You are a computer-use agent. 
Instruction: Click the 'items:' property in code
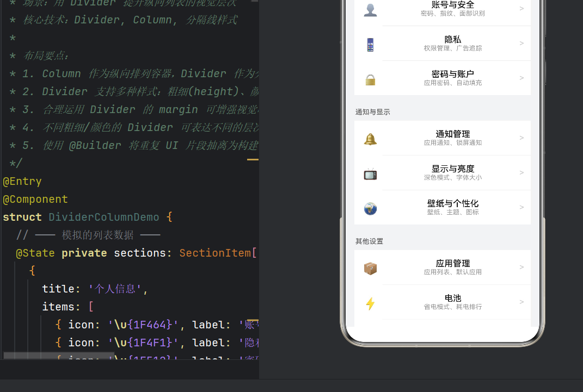pyautogui.click(x=62, y=307)
